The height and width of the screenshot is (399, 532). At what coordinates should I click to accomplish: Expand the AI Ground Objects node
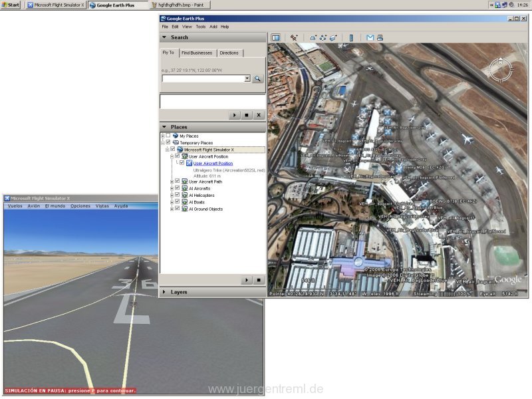point(172,209)
